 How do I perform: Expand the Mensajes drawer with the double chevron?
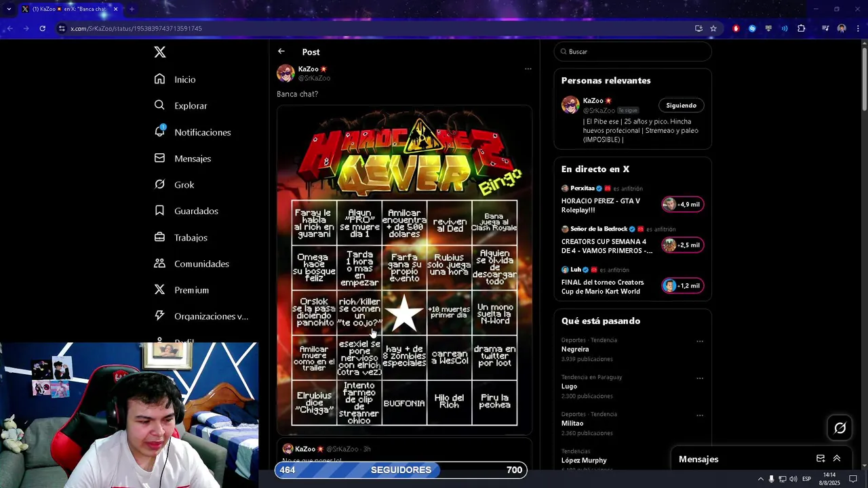coord(837,459)
